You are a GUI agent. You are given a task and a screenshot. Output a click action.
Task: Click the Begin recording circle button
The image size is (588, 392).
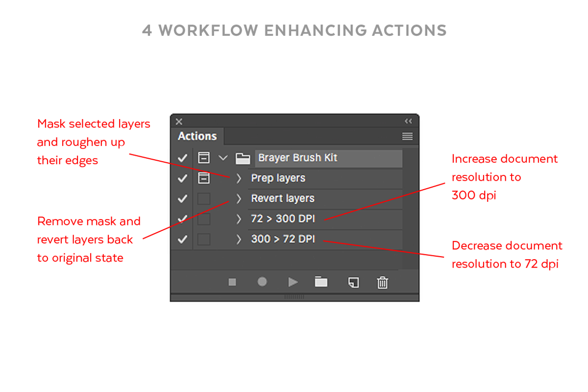pyautogui.click(x=263, y=282)
